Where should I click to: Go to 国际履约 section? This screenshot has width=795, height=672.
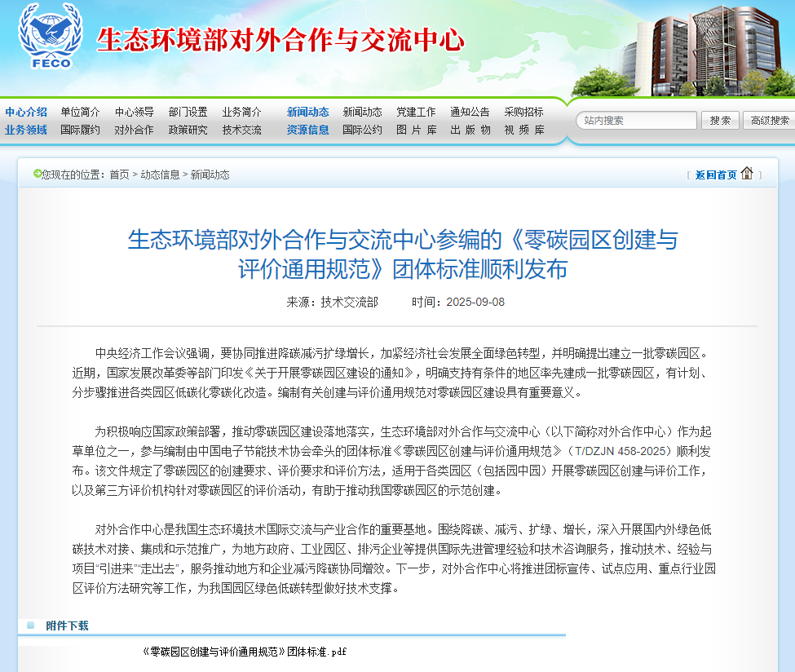pyautogui.click(x=80, y=130)
